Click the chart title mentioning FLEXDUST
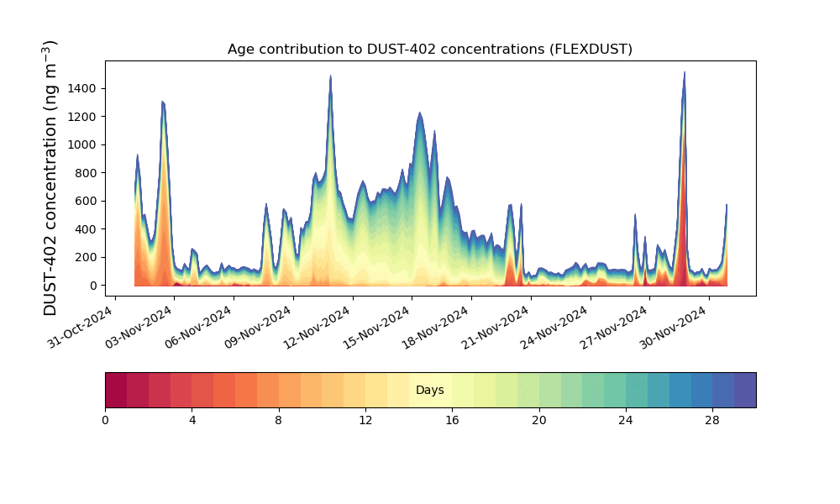This screenshot has width=840, height=504. click(429, 50)
